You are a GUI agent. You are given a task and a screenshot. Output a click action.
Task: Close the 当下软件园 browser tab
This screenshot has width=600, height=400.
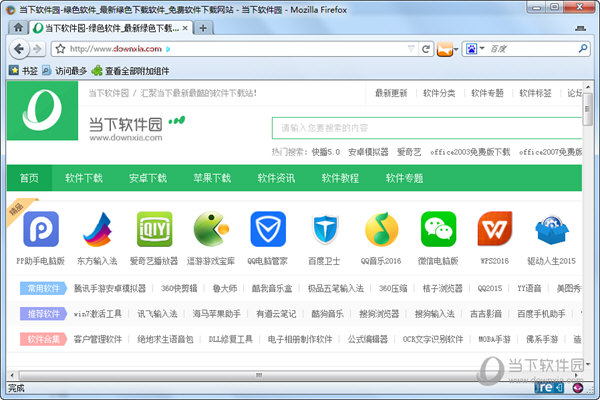coord(185,28)
